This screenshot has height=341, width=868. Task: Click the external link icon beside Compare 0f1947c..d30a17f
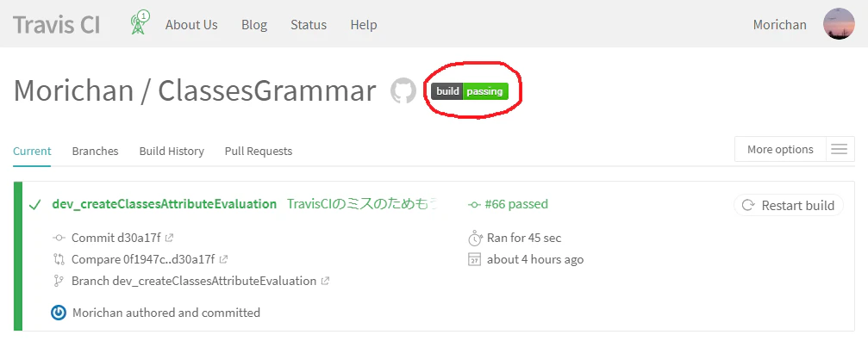223,259
